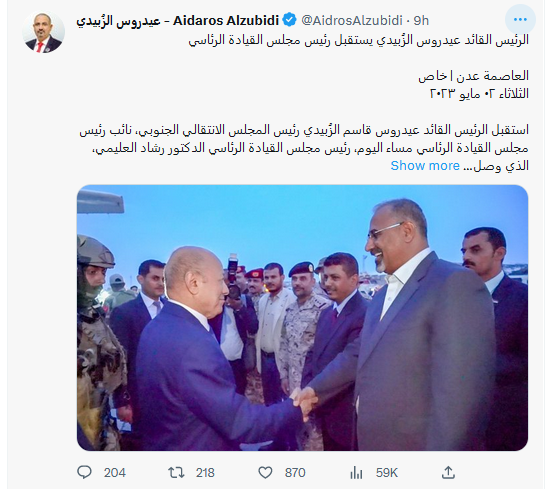Screen dimensions: 557x489
Task: Click the Arabic date line in tweet
Action: [479, 93]
